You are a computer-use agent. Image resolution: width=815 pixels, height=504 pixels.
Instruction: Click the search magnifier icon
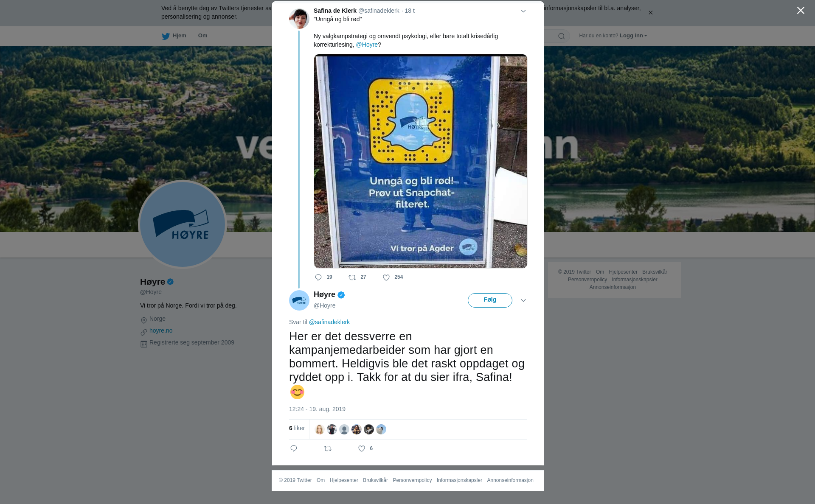coord(562,36)
